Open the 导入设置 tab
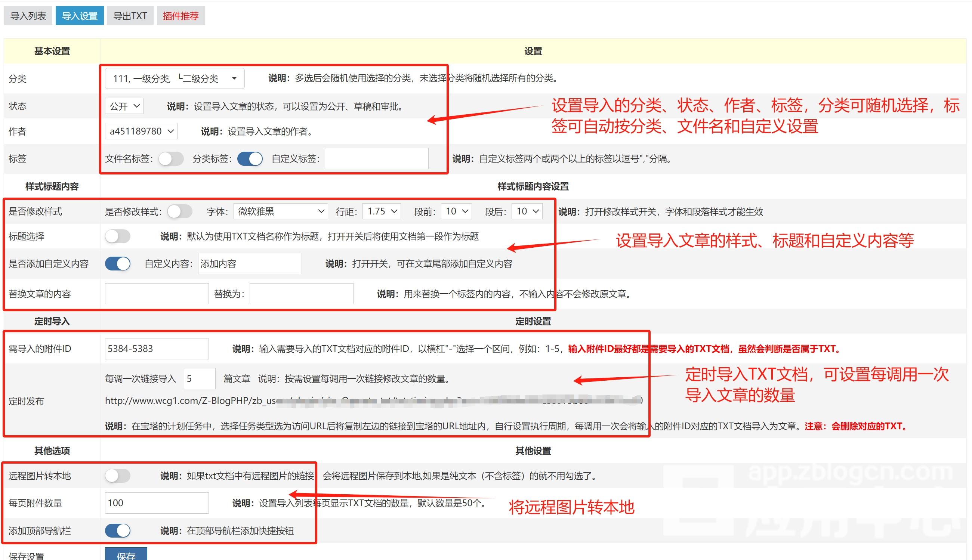972x560 pixels. [80, 16]
